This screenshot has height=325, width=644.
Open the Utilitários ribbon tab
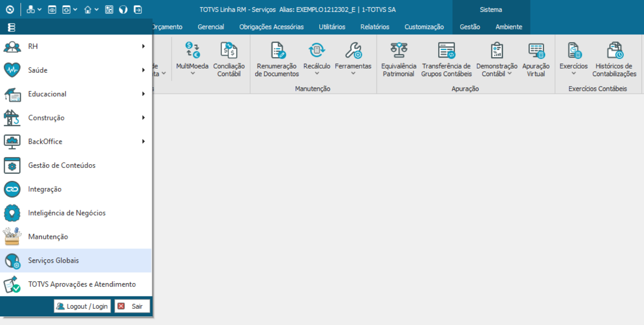[332, 27]
